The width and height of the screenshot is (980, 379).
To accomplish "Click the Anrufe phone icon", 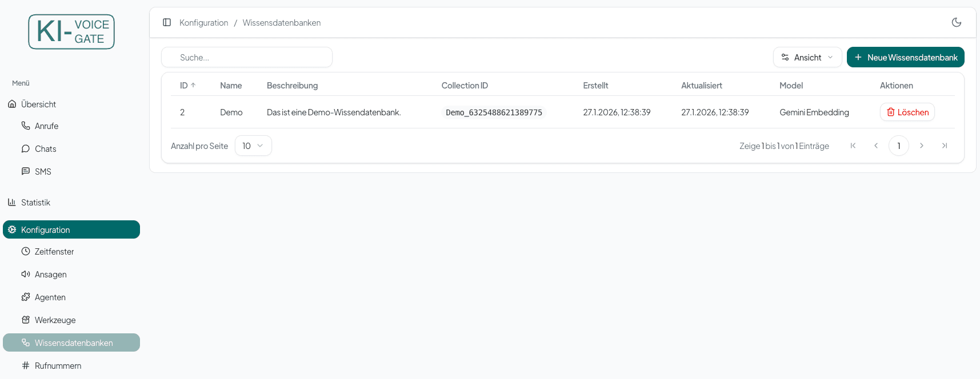I will 26,126.
